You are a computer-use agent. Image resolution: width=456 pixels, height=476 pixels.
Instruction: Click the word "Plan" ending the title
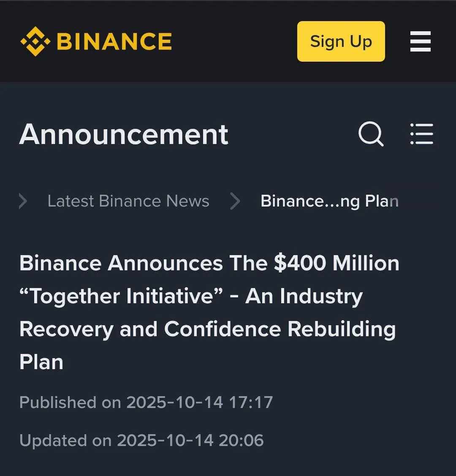(x=41, y=362)
